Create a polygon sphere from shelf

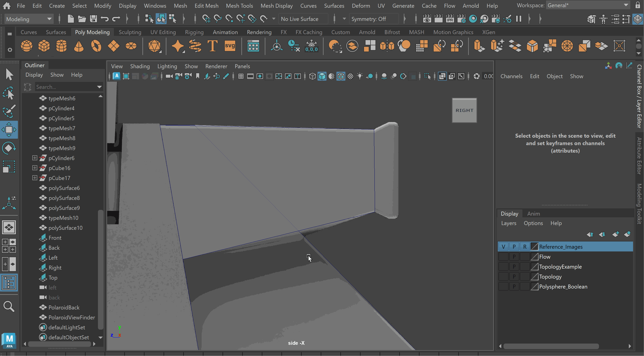[x=27, y=46]
